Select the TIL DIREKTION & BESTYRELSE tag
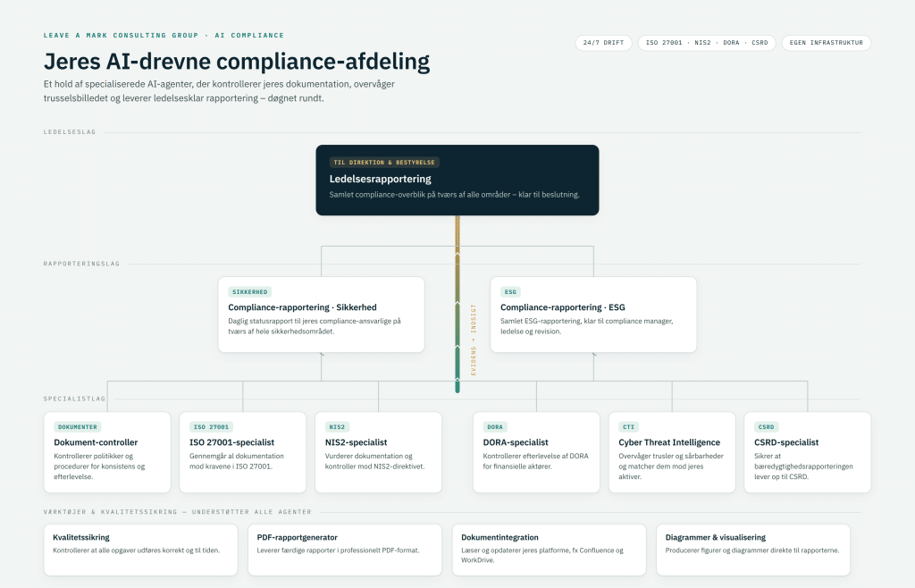The image size is (915, 588). coord(384,162)
